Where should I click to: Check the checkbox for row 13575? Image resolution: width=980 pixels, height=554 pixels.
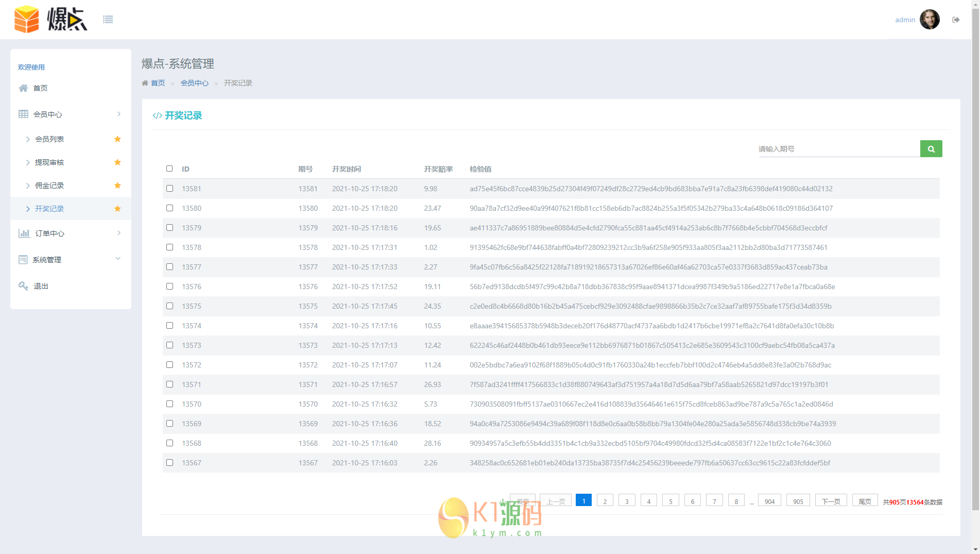(169, 306)
